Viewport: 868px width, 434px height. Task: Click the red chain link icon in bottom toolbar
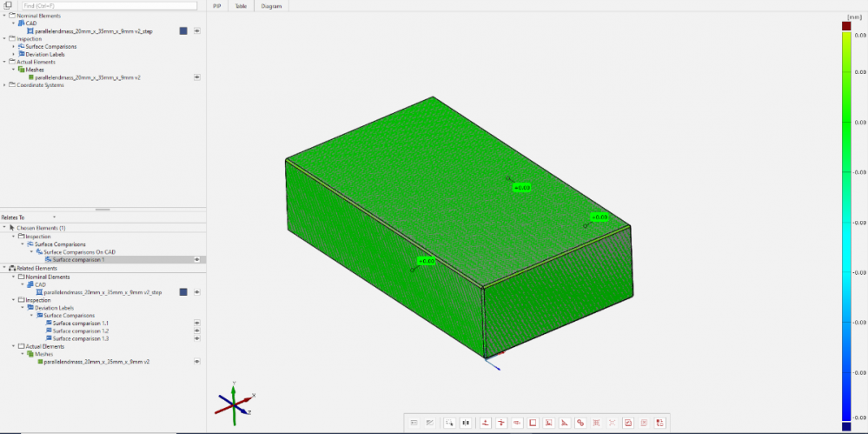tap(580, 423)
